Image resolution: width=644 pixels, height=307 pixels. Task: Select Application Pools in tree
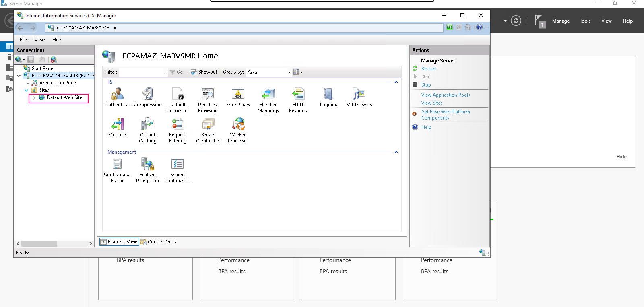coord(58,83)
